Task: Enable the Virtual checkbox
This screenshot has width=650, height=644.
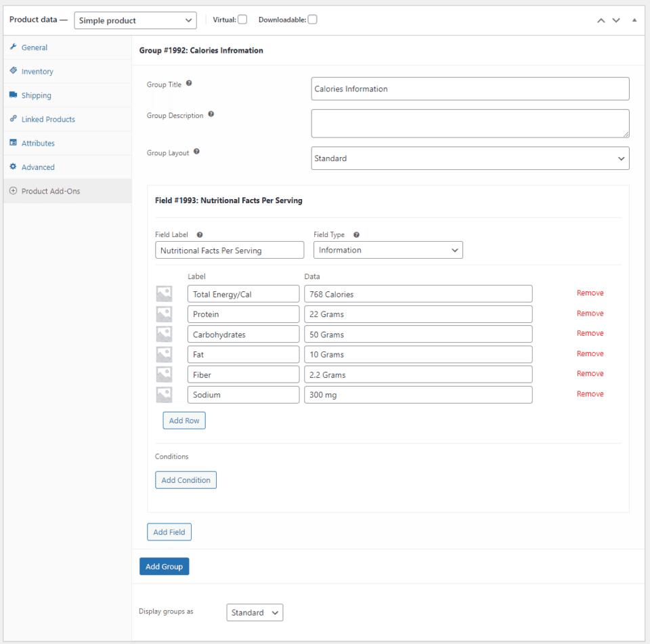Action: point(241,20)
